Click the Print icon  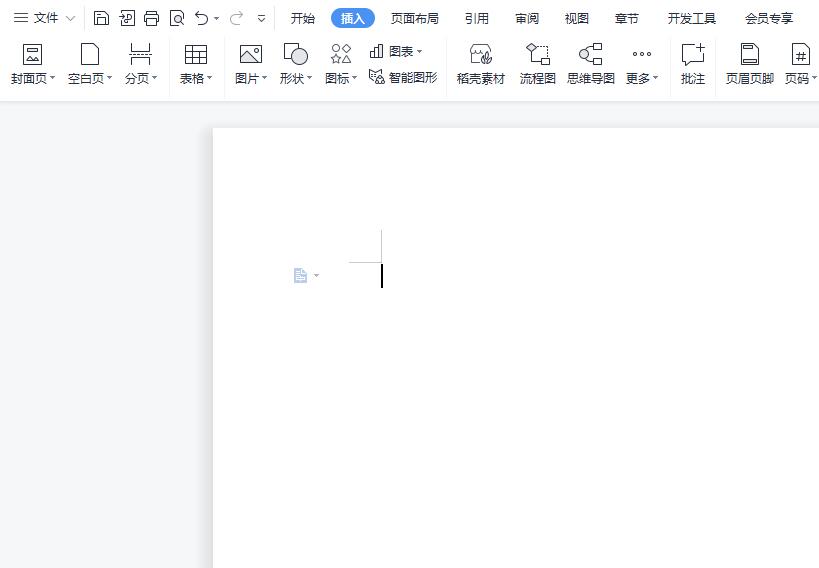(151, 18)
